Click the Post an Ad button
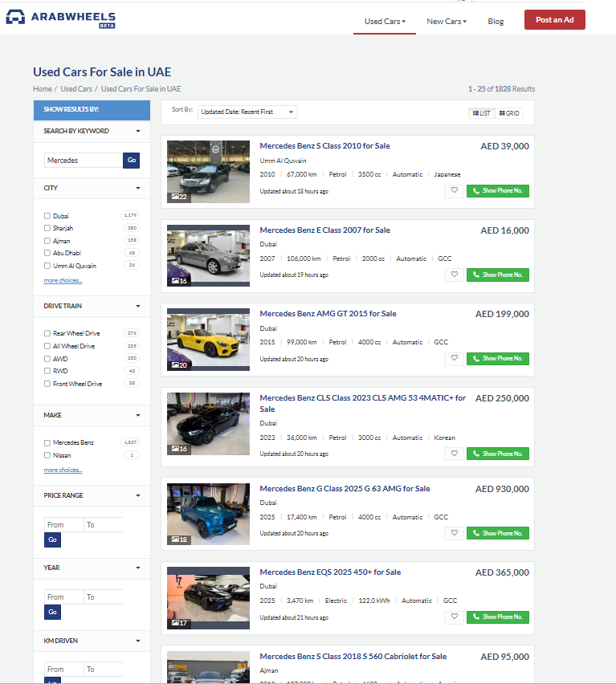Image resolution: width=616 pixels, height=684 pixels. click(x=554, y=19)
